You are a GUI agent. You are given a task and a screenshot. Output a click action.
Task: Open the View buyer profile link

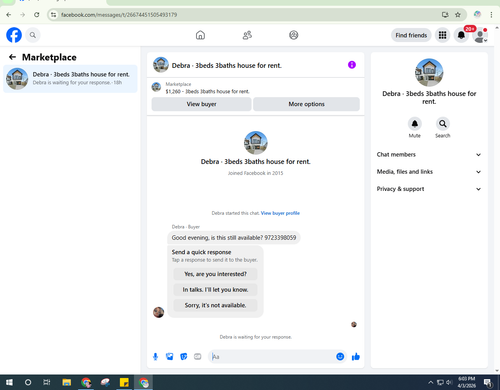tap(280, 213)
